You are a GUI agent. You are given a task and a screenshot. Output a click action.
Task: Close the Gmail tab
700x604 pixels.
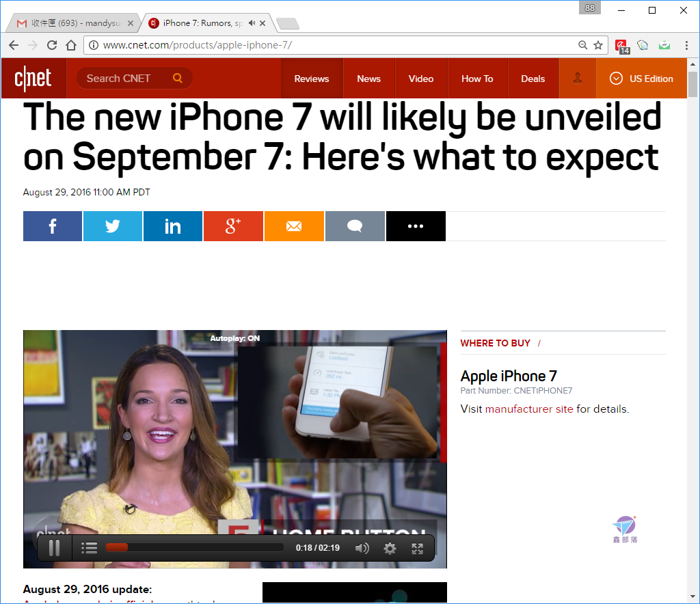[131, 23]
